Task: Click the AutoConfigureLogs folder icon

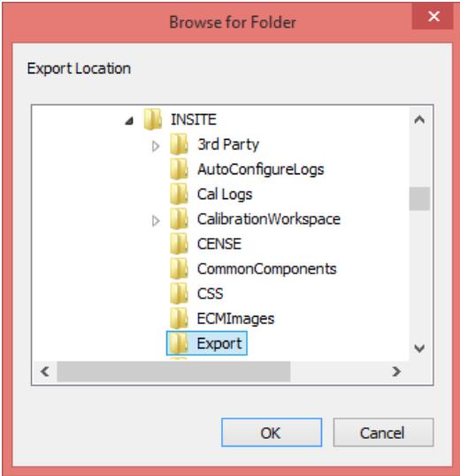Action: pos(179,169)
